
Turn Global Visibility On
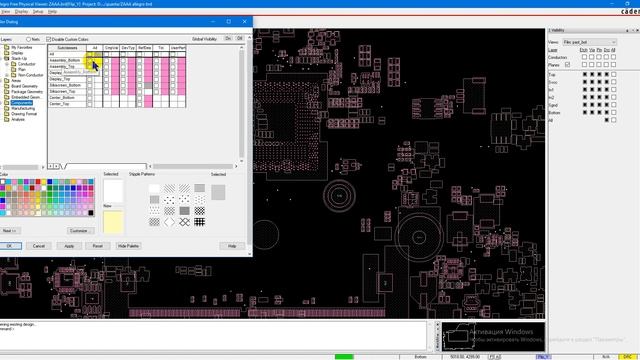pos(228,38)
